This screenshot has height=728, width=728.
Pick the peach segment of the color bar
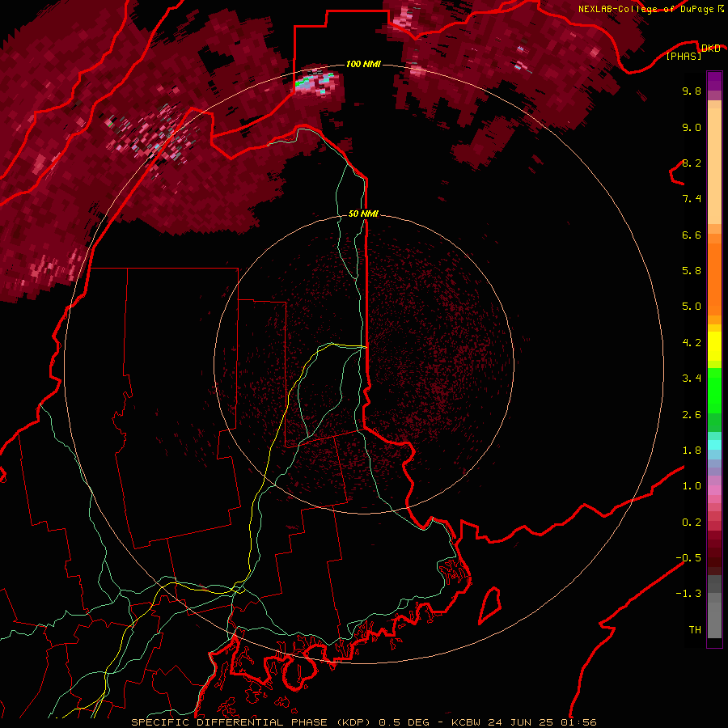click(714, 166)
